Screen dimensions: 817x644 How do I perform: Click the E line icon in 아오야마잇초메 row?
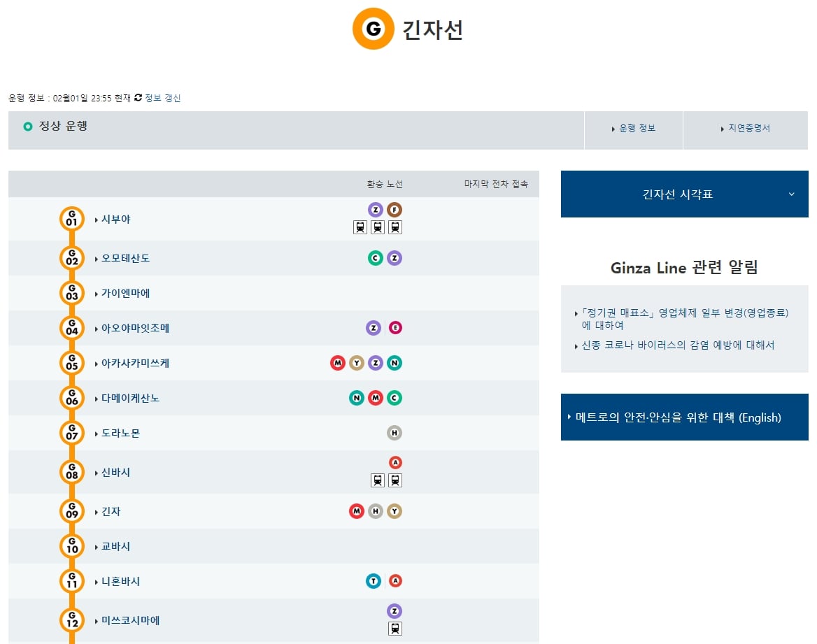click(395, 328)
